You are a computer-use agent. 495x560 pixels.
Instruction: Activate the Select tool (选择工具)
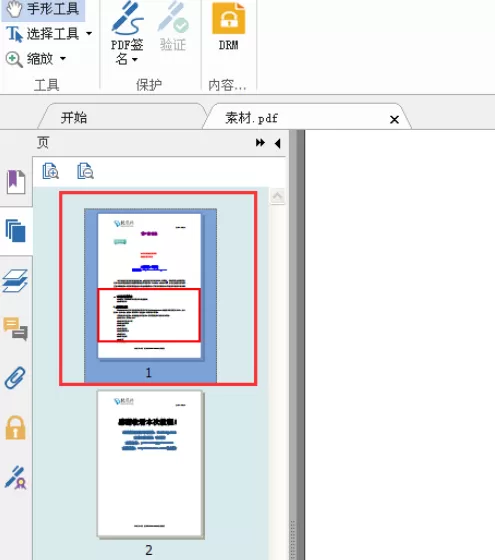click(x=42, y=34)
